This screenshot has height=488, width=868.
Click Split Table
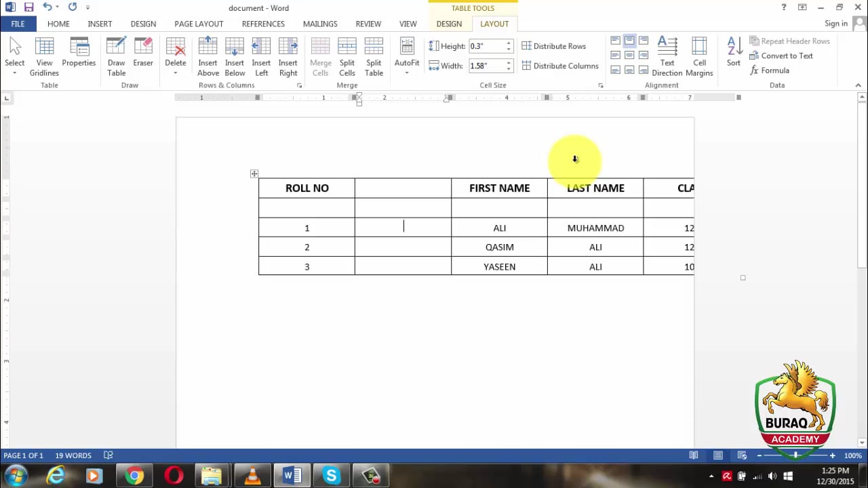click(374, 56)
